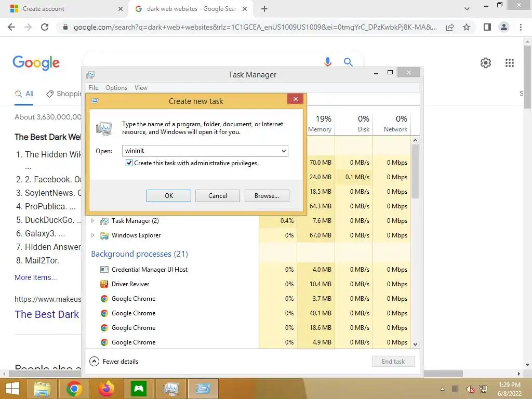This screenshot has height=399, width=532.
Task: Click End task button
Action: point(393,362)
